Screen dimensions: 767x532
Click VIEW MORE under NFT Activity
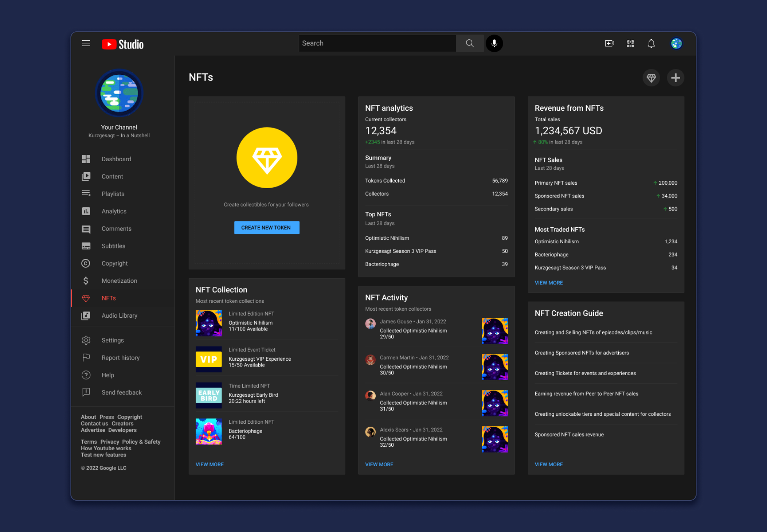coord(379,464)
